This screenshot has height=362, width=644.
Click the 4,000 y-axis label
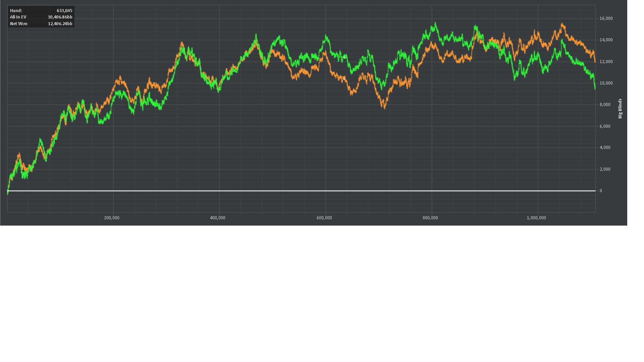[605, 147]
